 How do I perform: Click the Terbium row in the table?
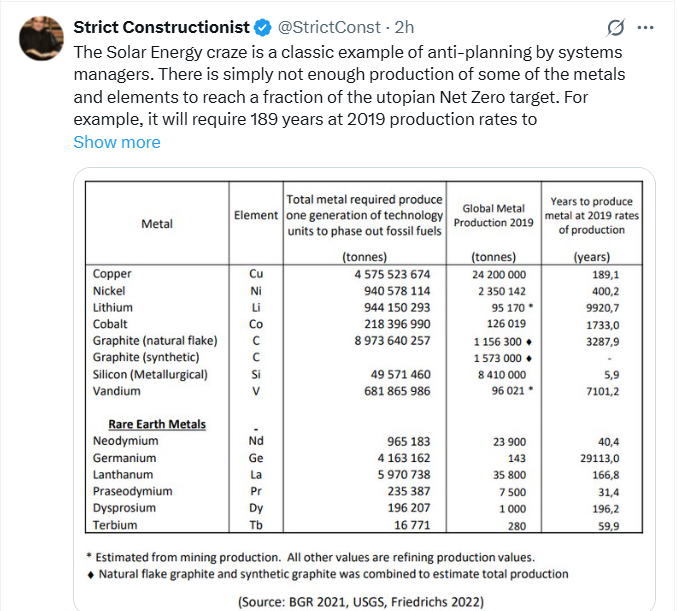click(115, 525)
